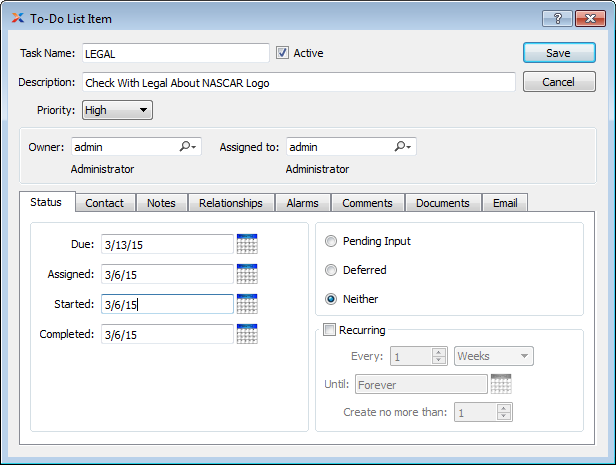Select the Pending Input radio button
Image resolution: width=616 pixels, height=465 pixels.
[331, 241]
